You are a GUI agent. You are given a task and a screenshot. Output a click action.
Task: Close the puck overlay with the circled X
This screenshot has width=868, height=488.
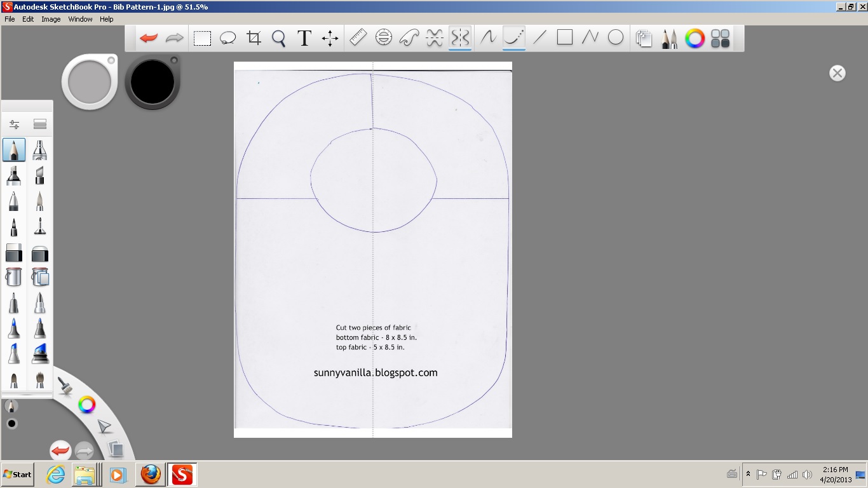[837, 73]
